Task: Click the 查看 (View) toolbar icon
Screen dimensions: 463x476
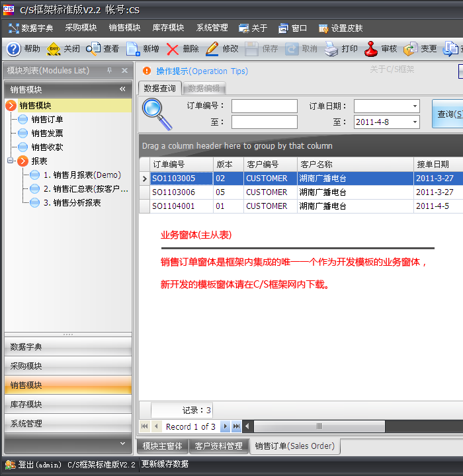Action: [x=93, y=49]
